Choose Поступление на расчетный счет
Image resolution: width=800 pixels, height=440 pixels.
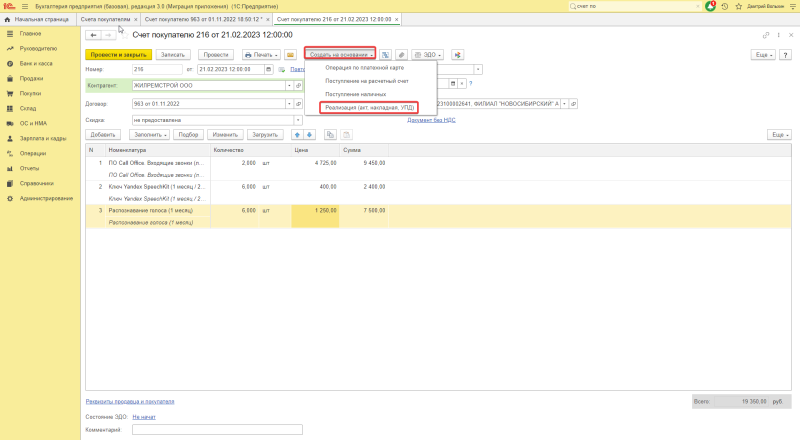367,81
